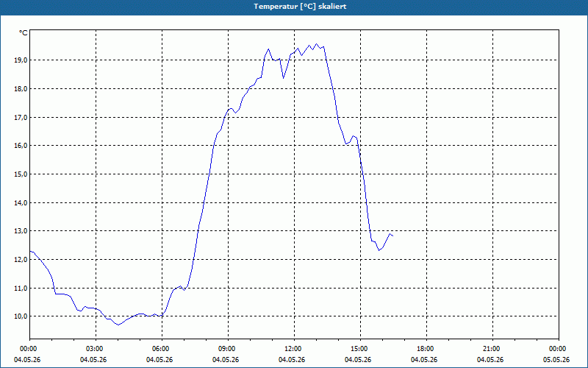Select the "04.05.26" date under 21:00
Screen dimensions: 588x368
490,360
